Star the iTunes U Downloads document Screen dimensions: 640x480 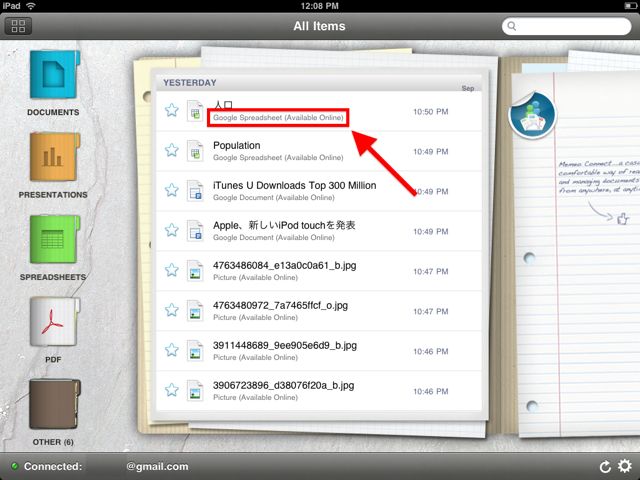[172, 190]
